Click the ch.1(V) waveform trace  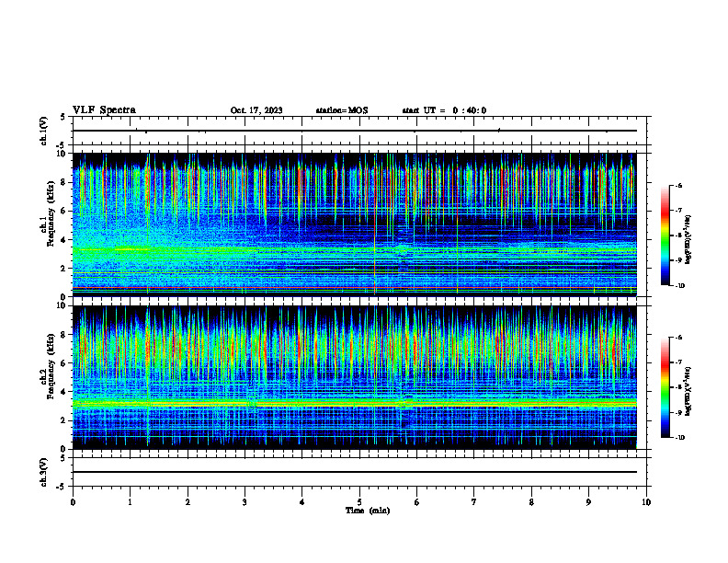355,131
